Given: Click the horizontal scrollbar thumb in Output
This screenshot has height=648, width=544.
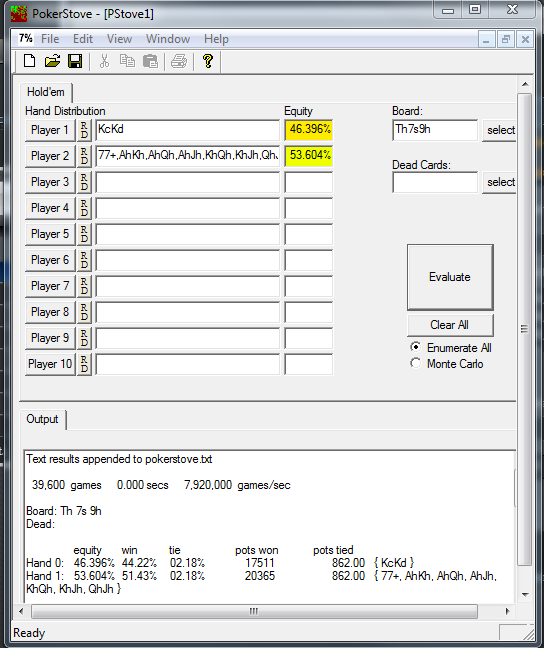Looking at the screenshot, I should coord(254,611).
